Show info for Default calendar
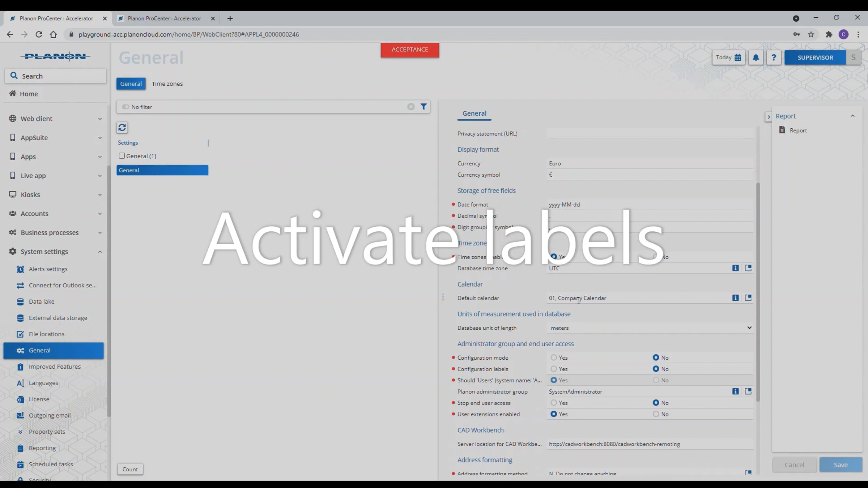Image resolution: width=868 pixels, height=488 pixels. pos(735,298)
